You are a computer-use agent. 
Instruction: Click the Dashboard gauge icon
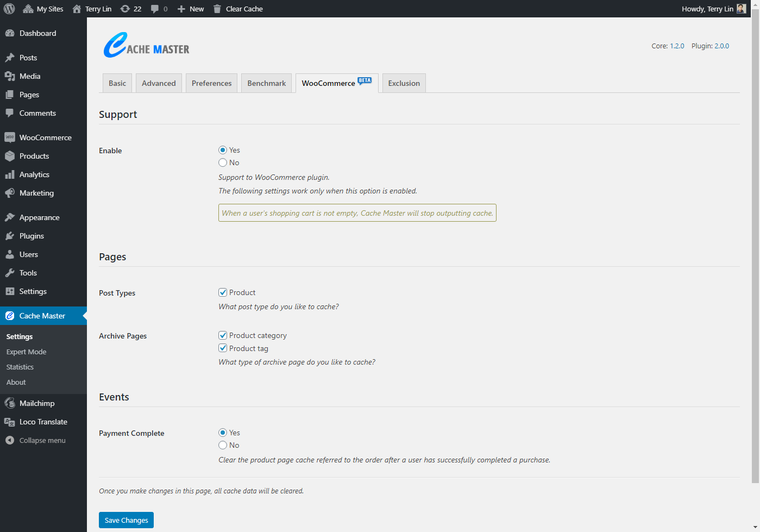(x=10, y=33)
